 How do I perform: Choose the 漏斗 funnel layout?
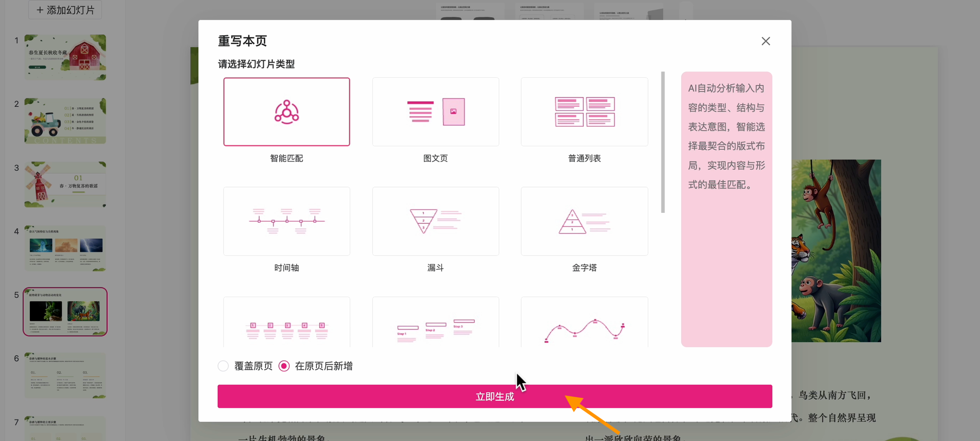click(436, 221)
